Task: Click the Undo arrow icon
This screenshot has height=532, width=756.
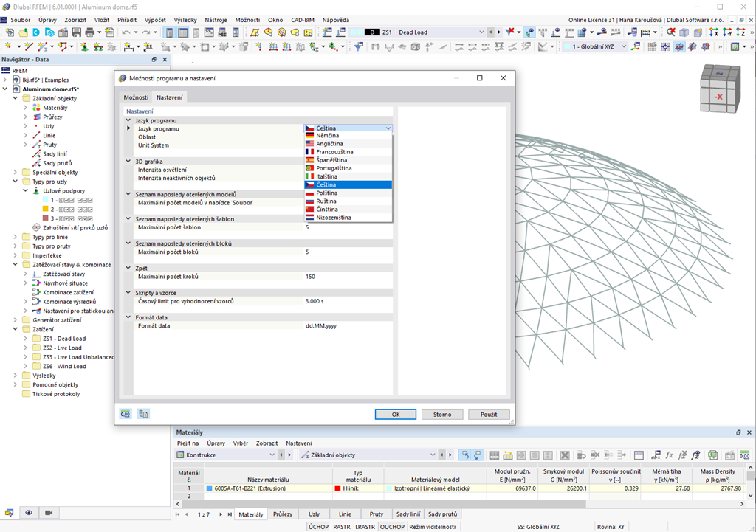Action: click(x=126, y=32)
